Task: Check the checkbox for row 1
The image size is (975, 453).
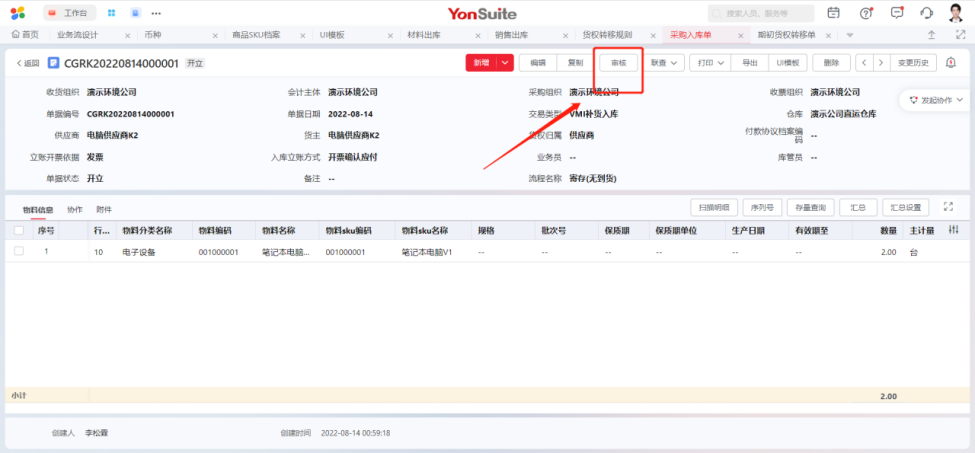Action: click(19, 252)
